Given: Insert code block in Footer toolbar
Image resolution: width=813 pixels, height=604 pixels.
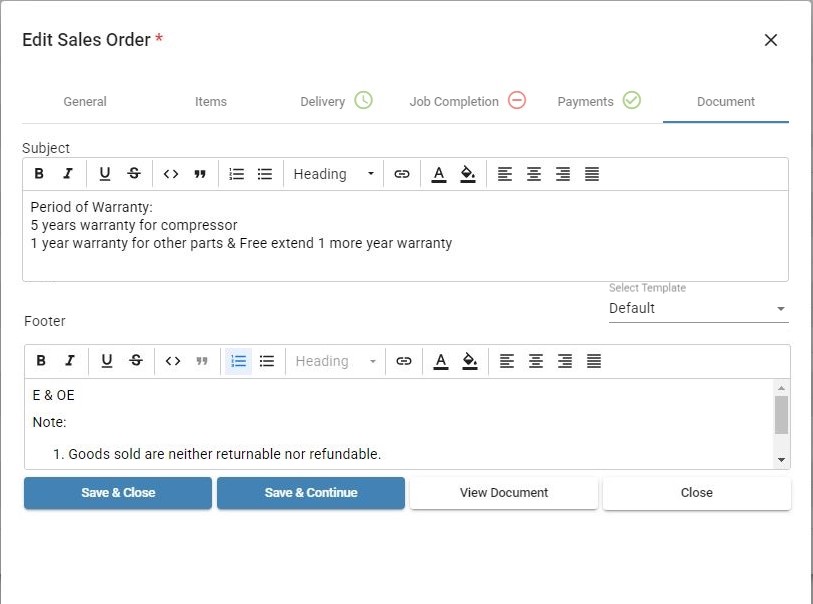Looking at the screenshot, I should [173, 361].
